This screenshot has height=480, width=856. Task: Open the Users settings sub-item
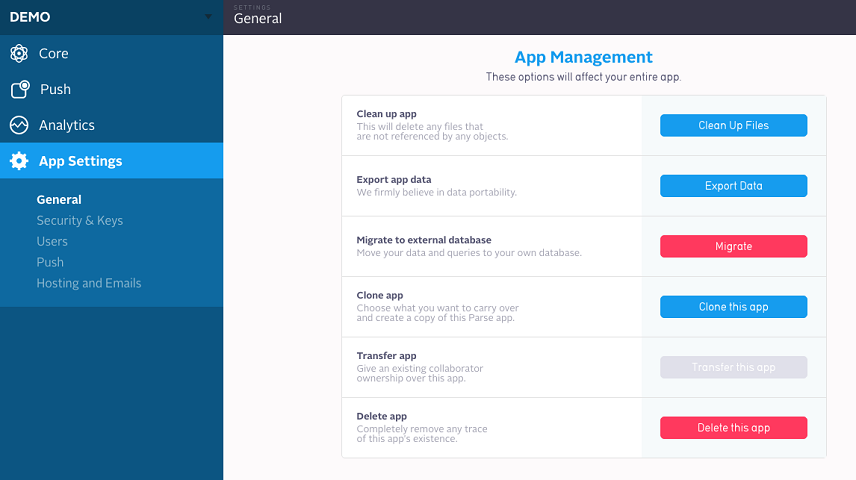pos(52,241)
